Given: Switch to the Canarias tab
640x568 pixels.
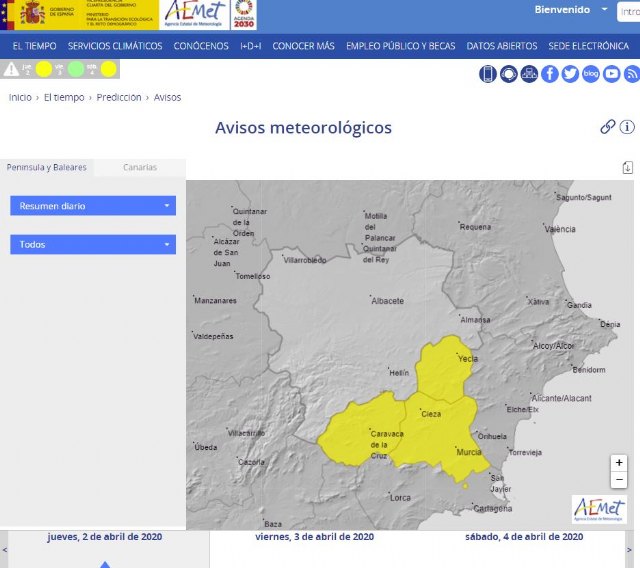Looking at the screenshot, I should [140, 167].
